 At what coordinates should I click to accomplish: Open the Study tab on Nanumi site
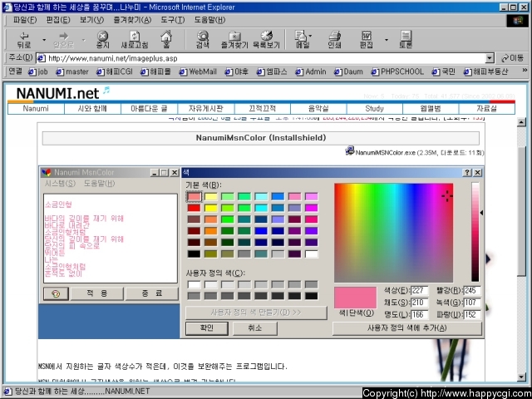pos(374,109)
